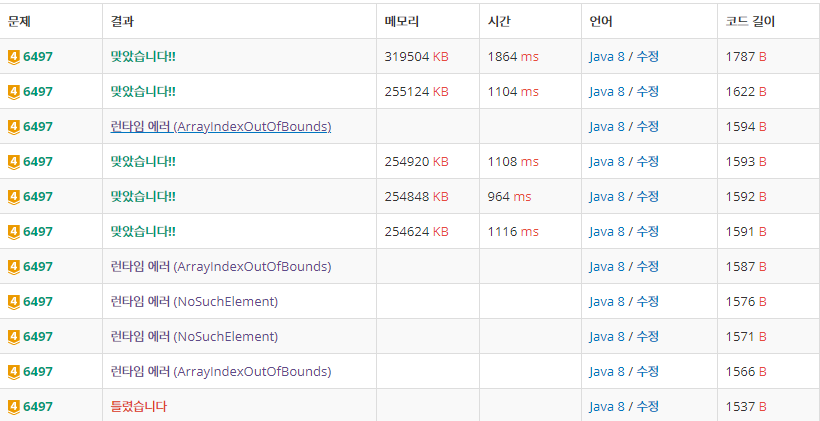Open Java 8 source in the 1576 B row
The width and height of the screenshot is (820, 421).
click(607, 302)
